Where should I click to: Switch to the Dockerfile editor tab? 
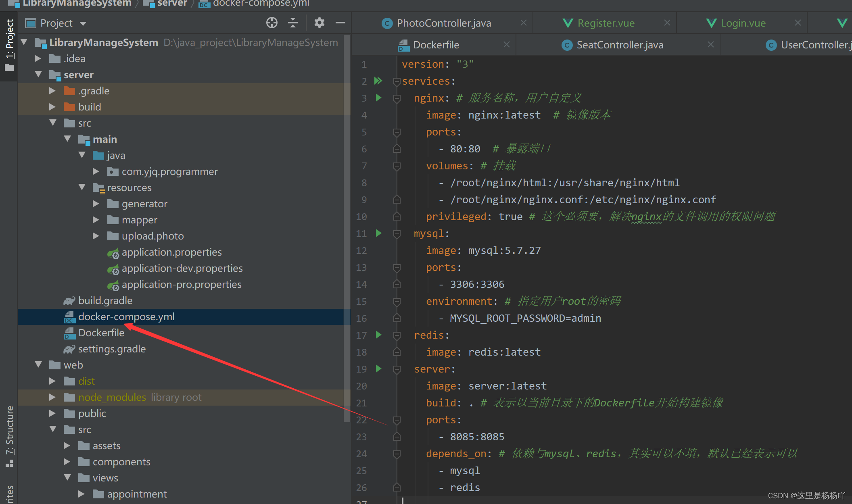[x=436, y=45]
